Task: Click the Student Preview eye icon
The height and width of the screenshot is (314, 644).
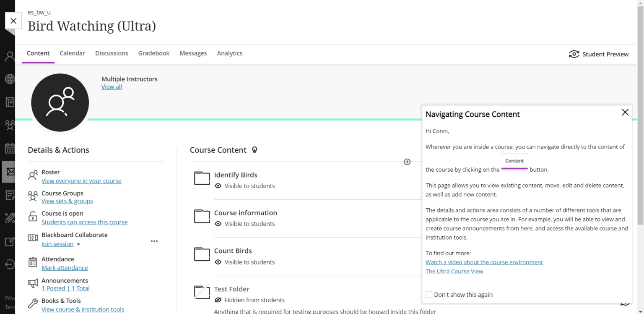Action: pos(574,54)
